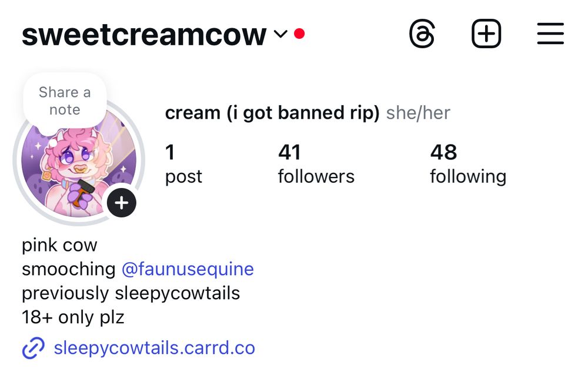588x372 pixels.
Task: Open the hamburger menu icon
Action: [550, 33]
